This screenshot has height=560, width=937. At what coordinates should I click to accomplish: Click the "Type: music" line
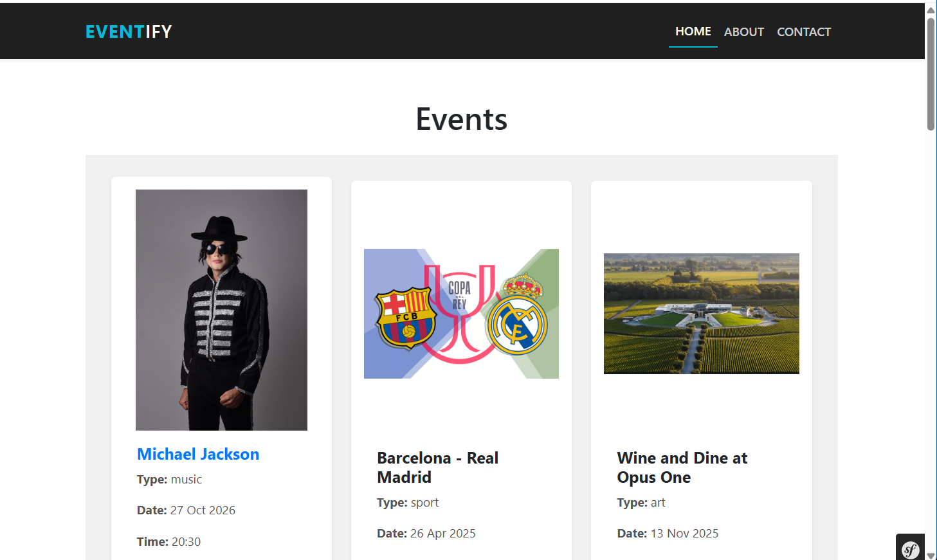click(169, 480)
